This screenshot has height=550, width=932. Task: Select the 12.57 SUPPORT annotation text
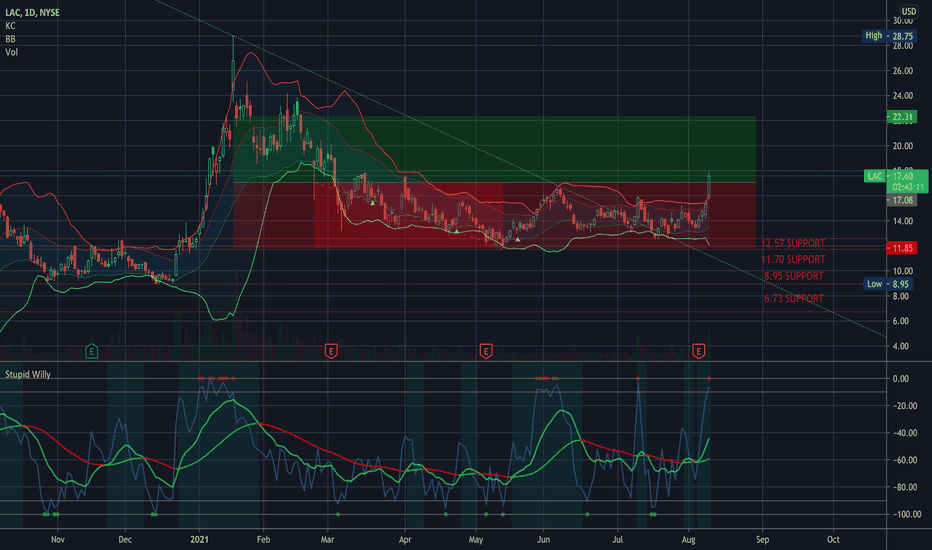(793, 243)
